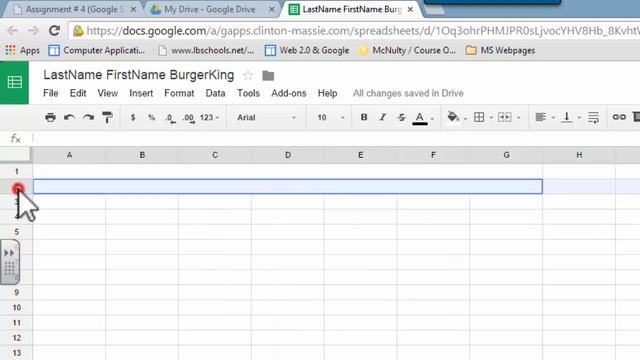Click the merge cells icon
Screen dimensions: 640x360
(x=504, y=118)
